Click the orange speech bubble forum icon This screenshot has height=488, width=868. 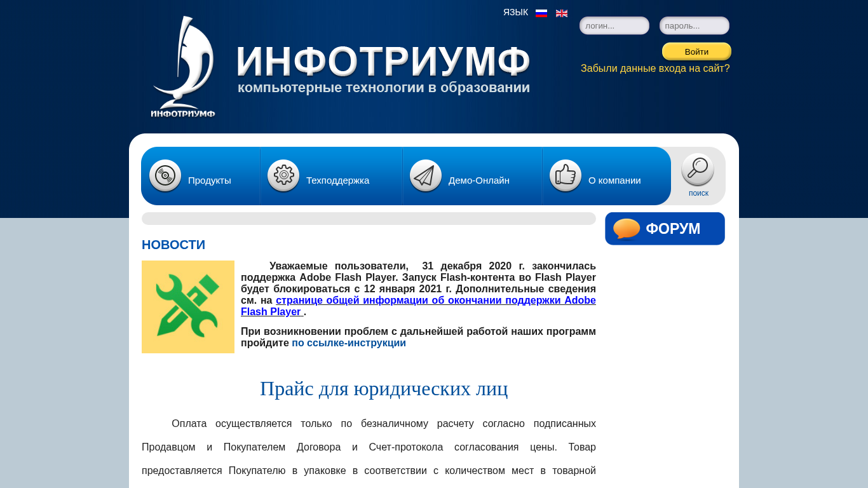[627, 229]
